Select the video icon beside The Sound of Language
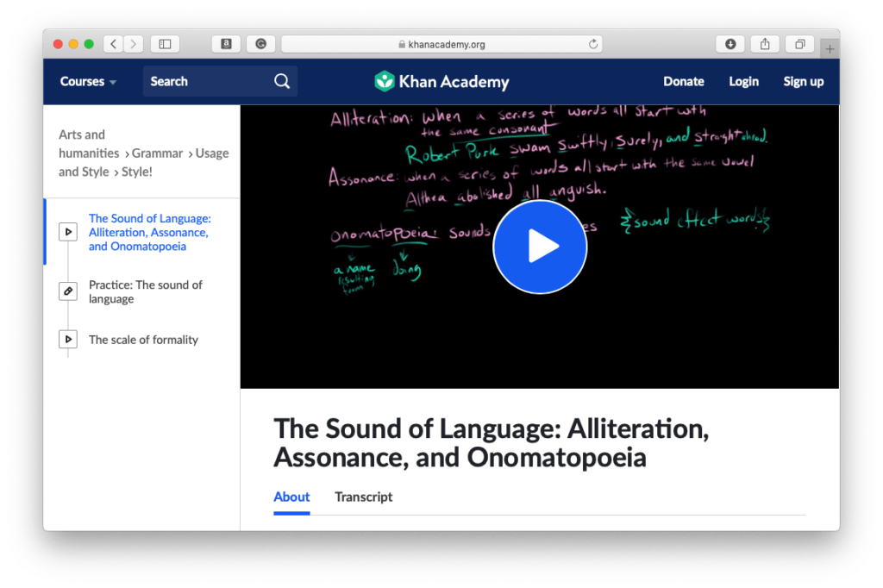The image size is (883, 588). [x=68, y=231]
